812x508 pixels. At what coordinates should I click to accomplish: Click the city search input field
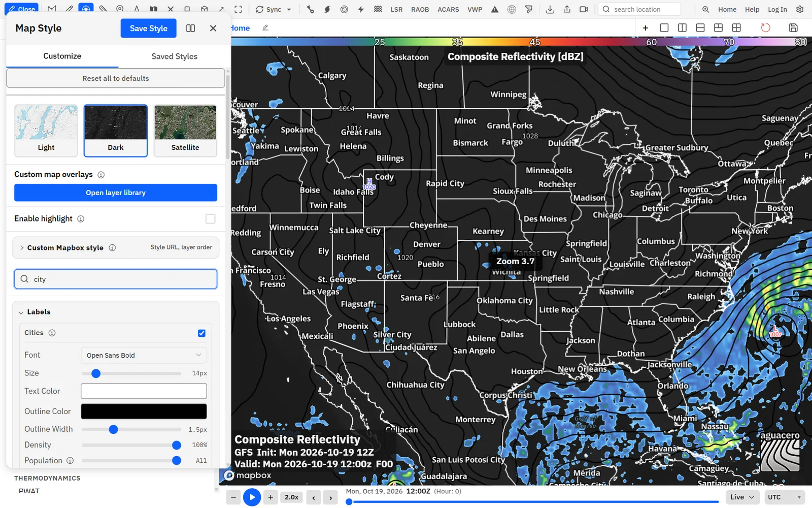[116, 279]
